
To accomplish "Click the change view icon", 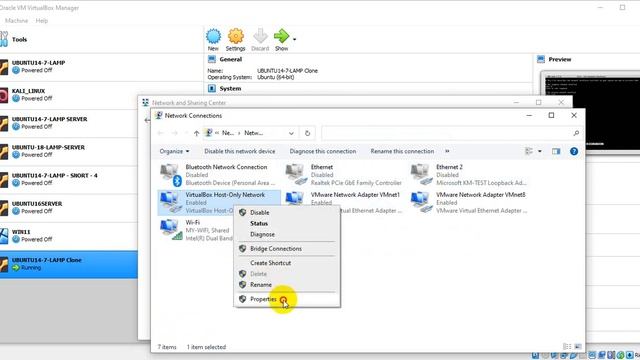I will [529, 151].
